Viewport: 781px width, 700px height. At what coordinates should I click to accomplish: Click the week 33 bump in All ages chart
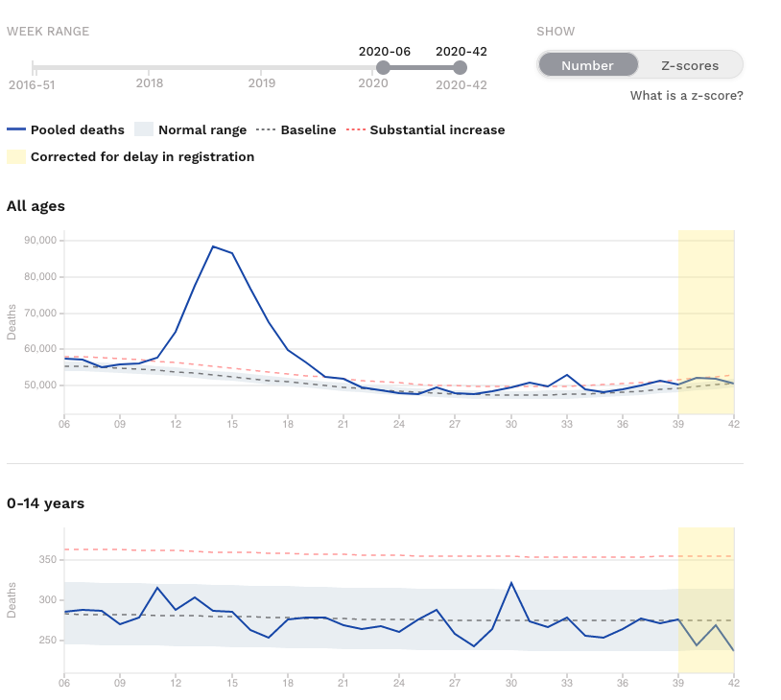tap(567, 375)
